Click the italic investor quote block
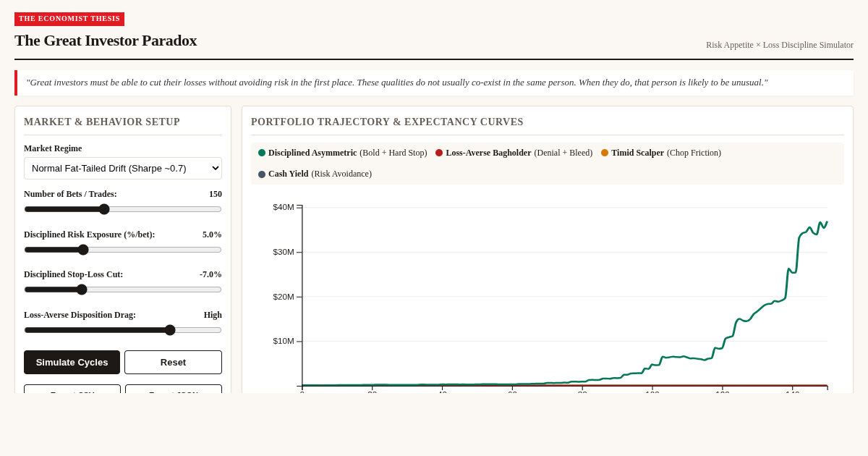 (x=434, y=83)
